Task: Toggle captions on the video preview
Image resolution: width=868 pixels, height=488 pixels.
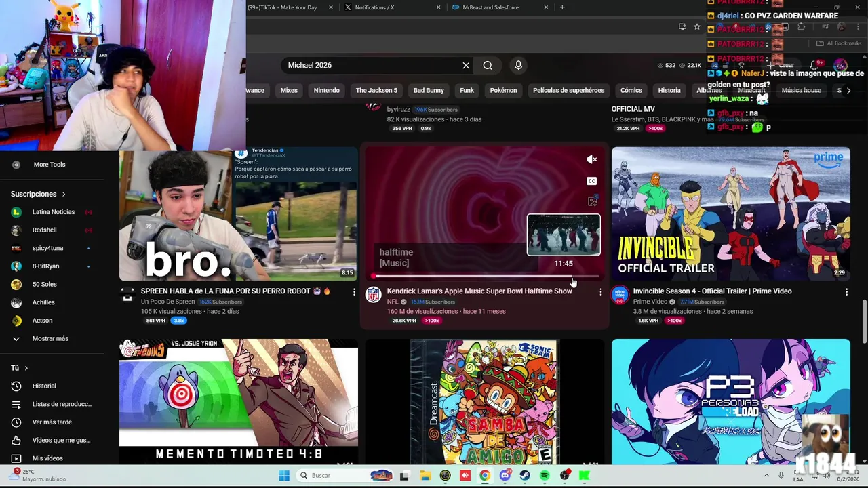Action: click(592, 181)
